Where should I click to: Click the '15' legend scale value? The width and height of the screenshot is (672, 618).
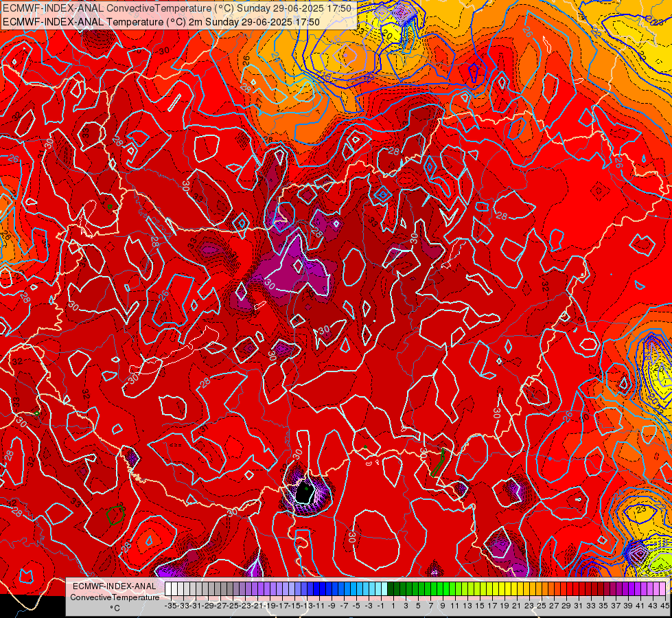coord(480,606)
